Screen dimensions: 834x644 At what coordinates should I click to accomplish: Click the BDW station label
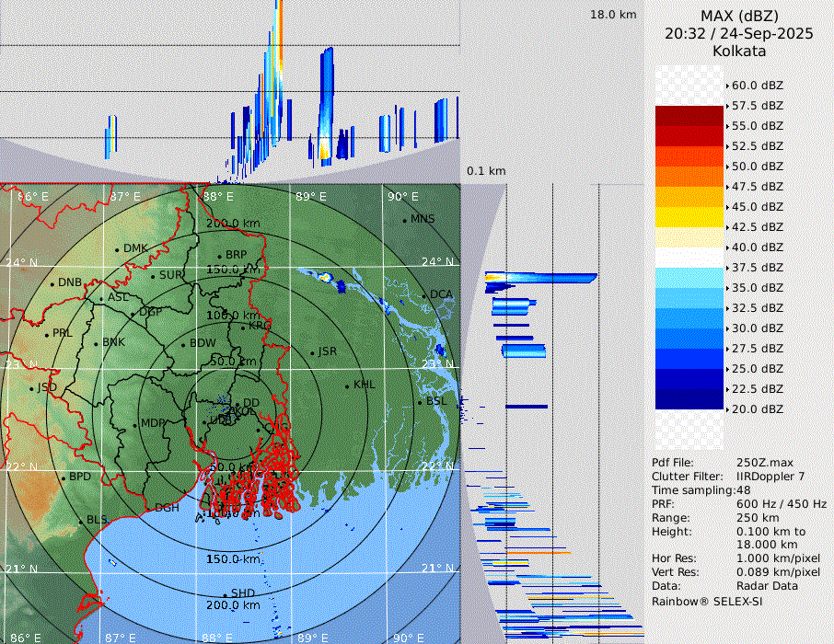coord(202,343)
